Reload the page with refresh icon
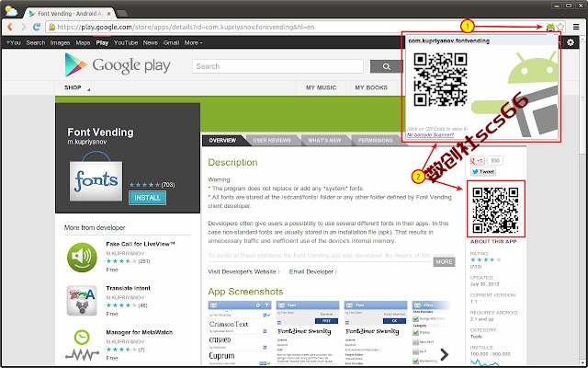588x368 pixels. [37, 27]
